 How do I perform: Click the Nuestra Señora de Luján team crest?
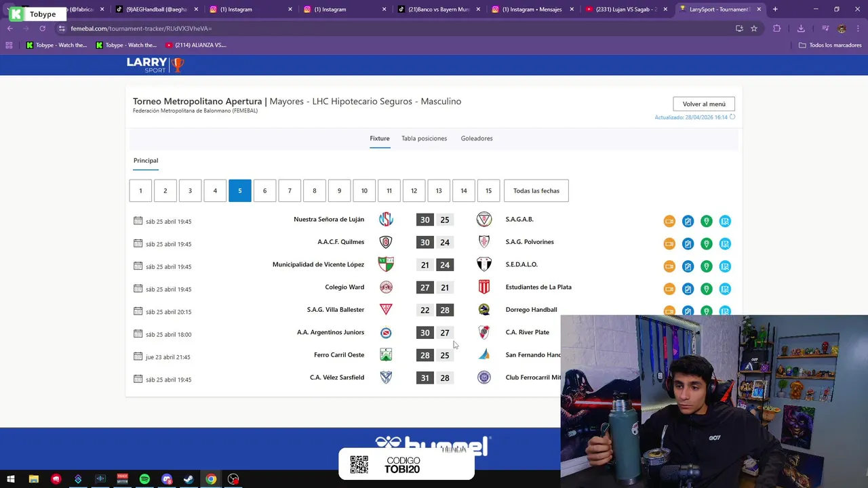click(386, 220)
